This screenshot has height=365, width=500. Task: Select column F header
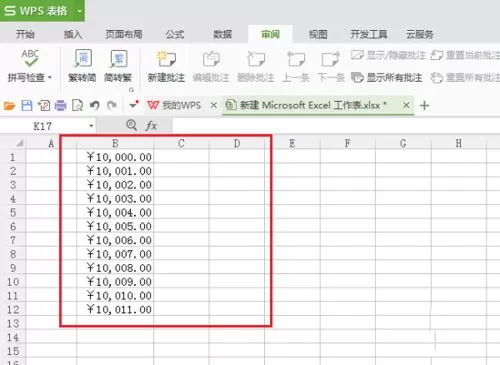(x=348, y=144)
